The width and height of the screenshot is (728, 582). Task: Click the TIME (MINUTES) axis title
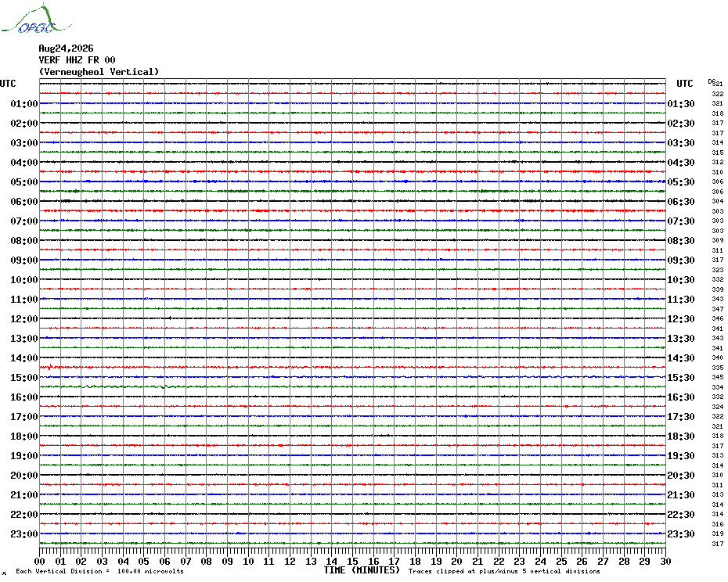pyautogui.click(x=362, y=570)
